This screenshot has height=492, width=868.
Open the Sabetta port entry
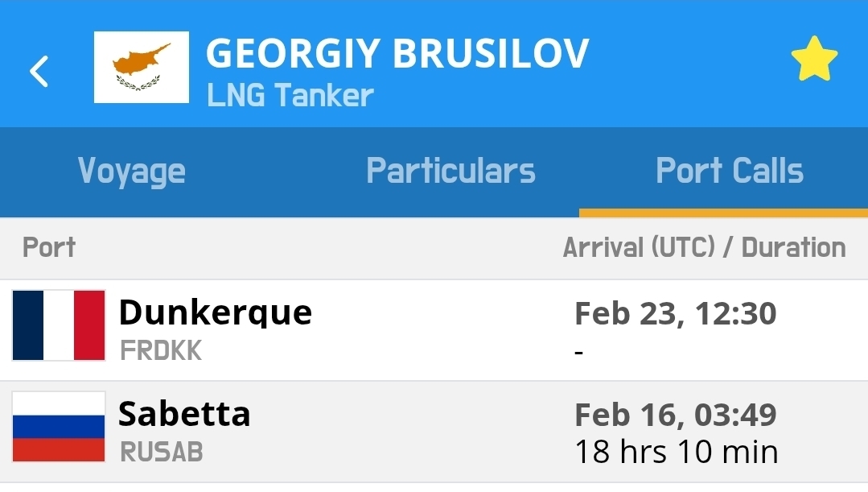(x=184, y=414)
